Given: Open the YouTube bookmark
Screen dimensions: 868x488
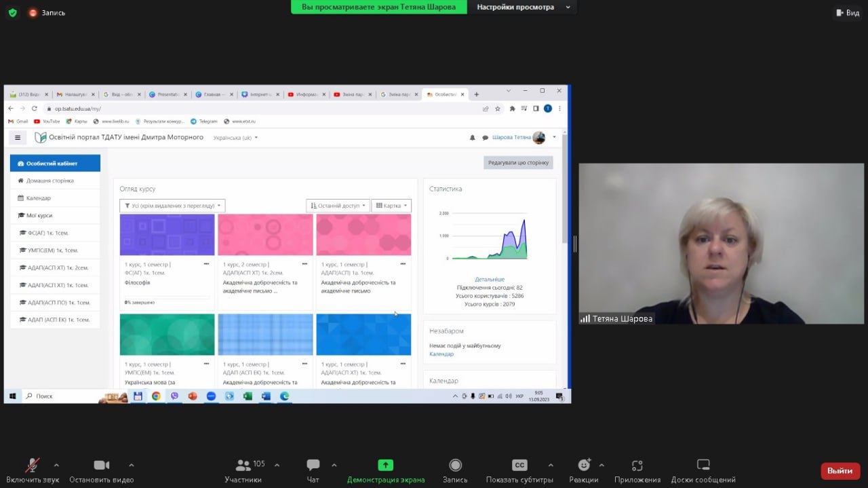Looking at the screenshot, I should point(47,121).
